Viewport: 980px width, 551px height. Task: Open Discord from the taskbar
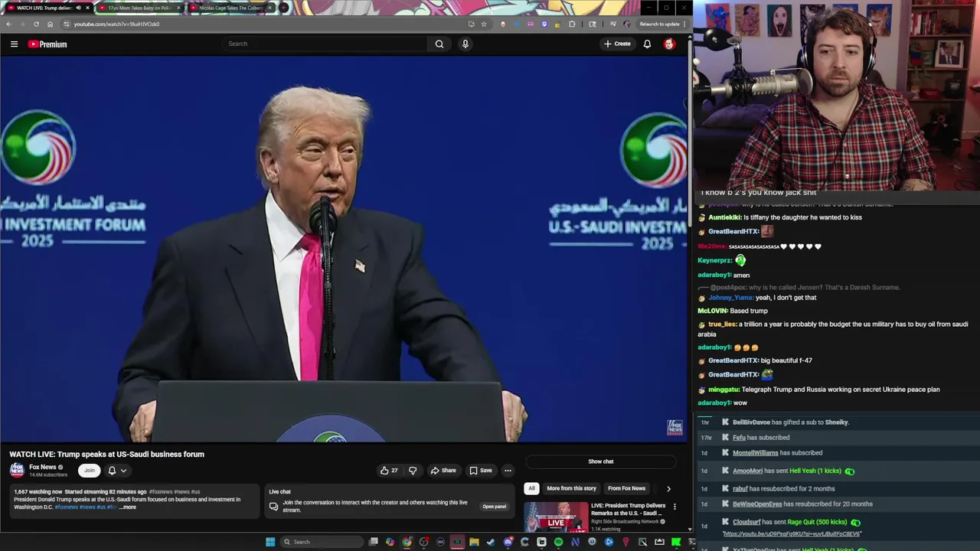(508, 542)
